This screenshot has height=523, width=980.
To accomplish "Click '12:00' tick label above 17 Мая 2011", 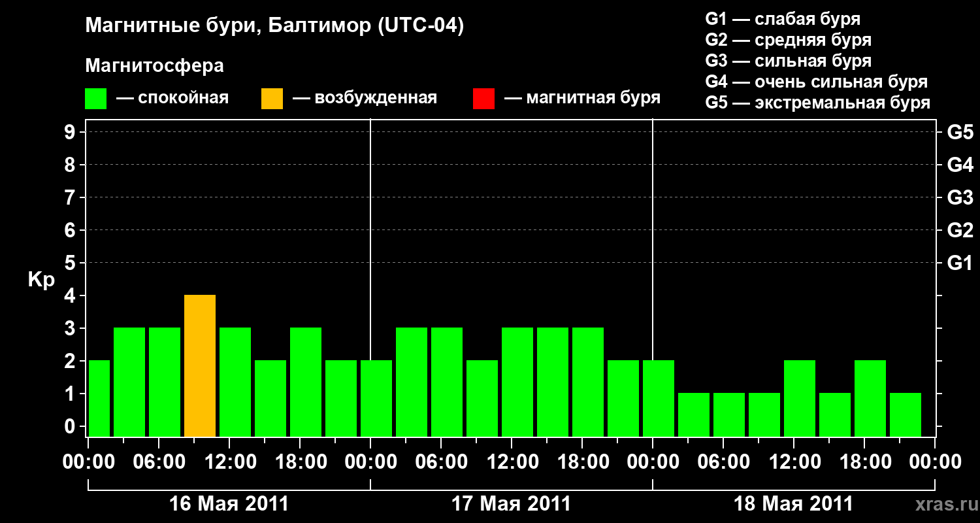I will pyautogui.click(x=512, y=462).
